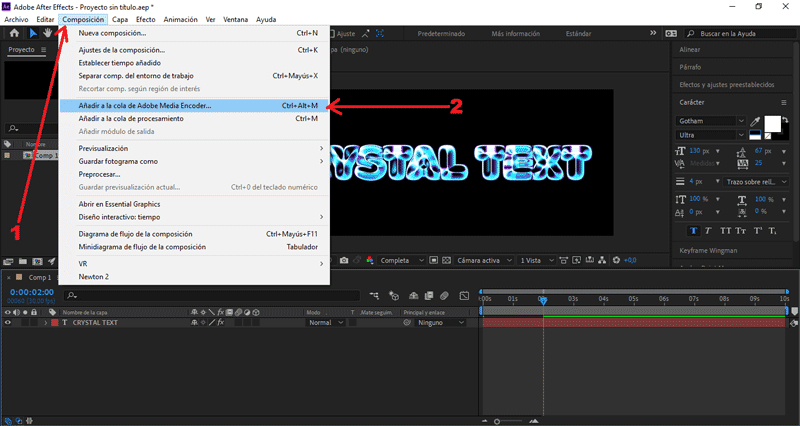Click the Home icon in toolbar
Viewport: 800px width, 426px height.
pos(14,33)
